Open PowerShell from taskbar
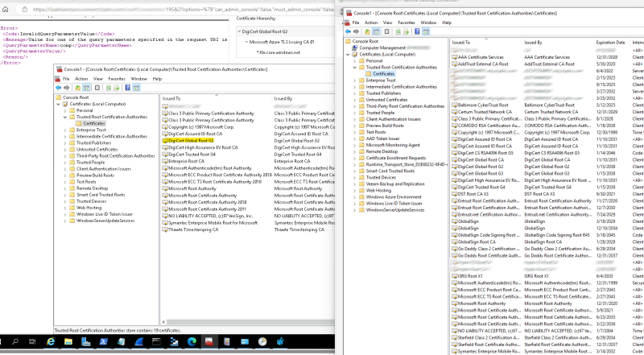The width and height of the screenshot is (644, 355). click(x=104, y=342)
